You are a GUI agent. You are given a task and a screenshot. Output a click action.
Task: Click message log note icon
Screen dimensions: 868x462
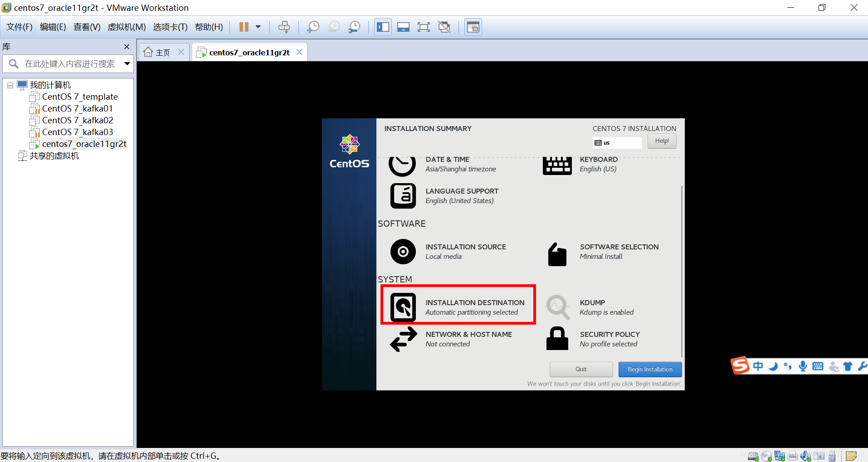(x=851, y=456)
